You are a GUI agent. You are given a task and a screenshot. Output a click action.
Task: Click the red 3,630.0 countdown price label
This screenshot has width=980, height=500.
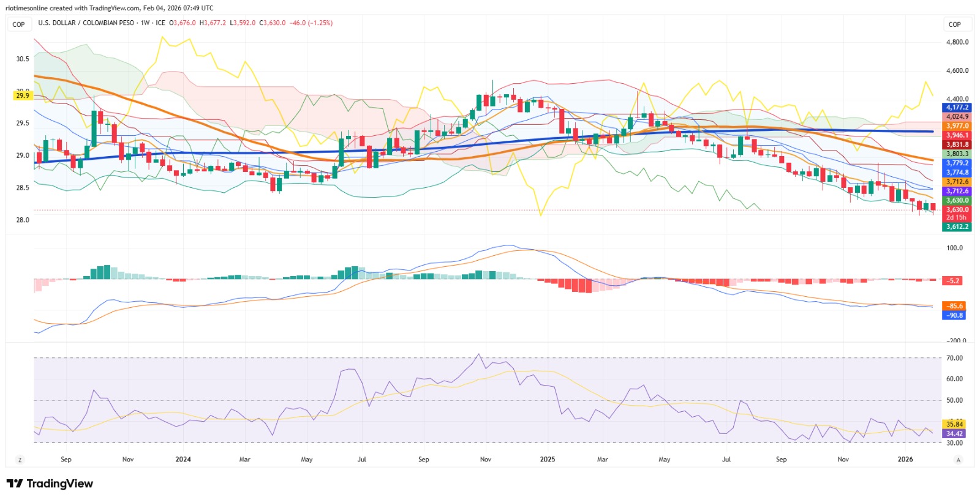(x=957, y=213)
